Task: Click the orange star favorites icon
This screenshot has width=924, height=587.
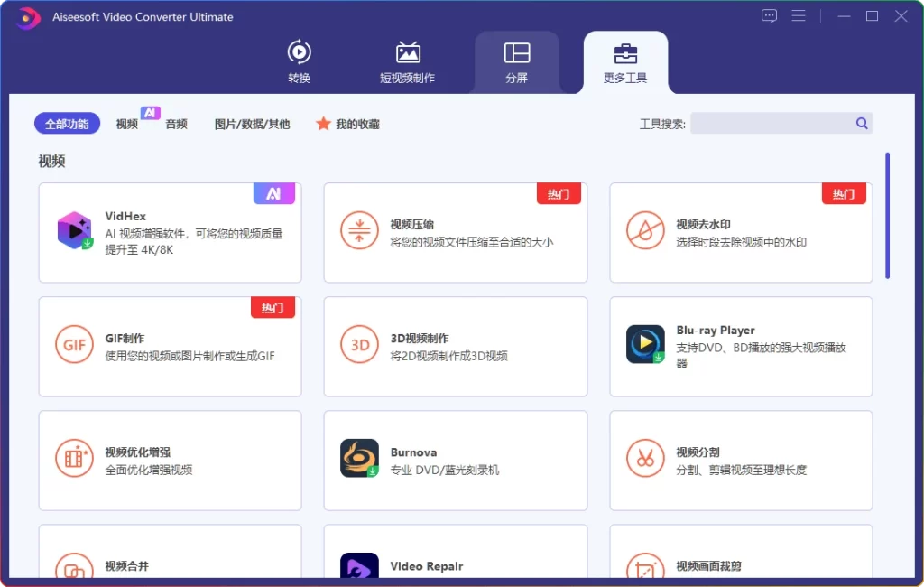Action: click(323, 124)
